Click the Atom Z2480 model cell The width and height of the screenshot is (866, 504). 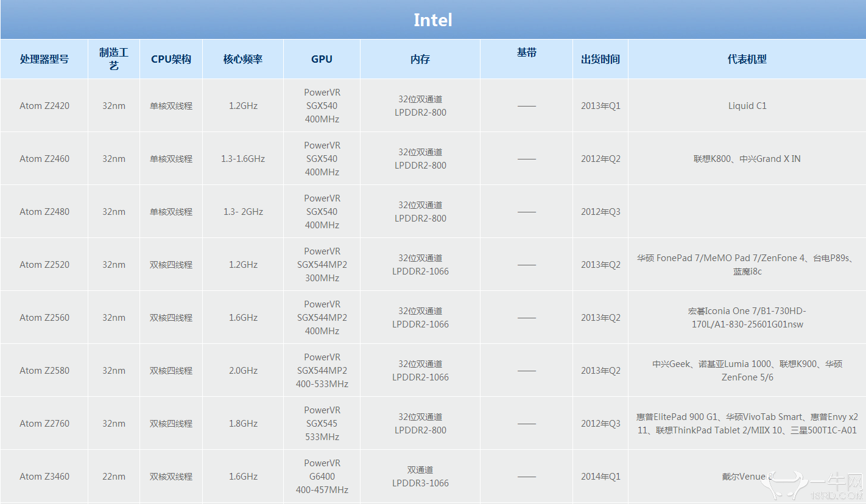pyautogui.click(x=44, y=212)
